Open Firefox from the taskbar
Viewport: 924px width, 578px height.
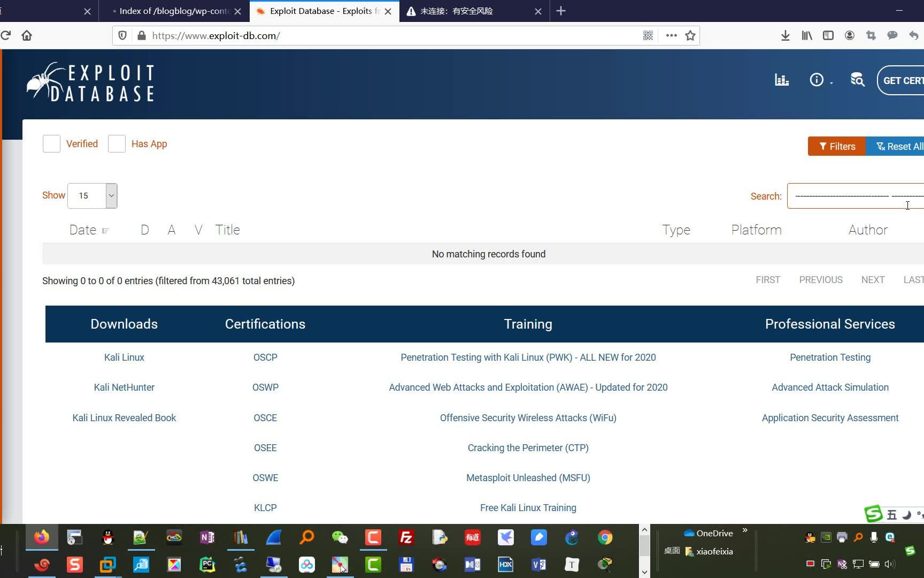click(41, 537)
